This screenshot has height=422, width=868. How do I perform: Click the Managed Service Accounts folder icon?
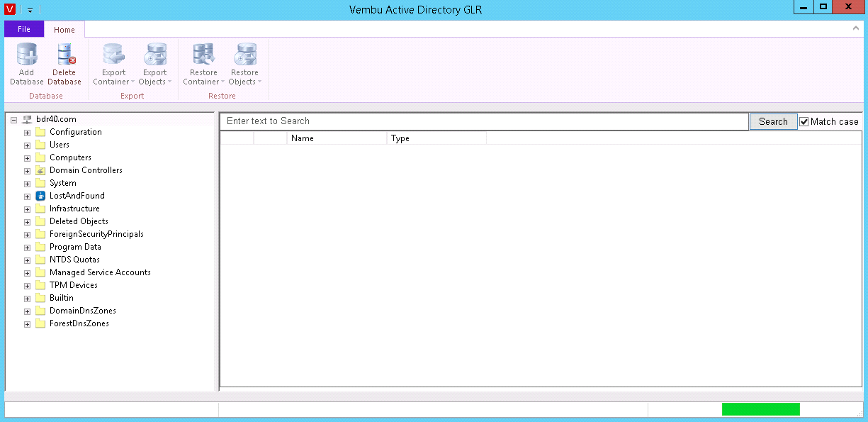click(x=40, y=272)
